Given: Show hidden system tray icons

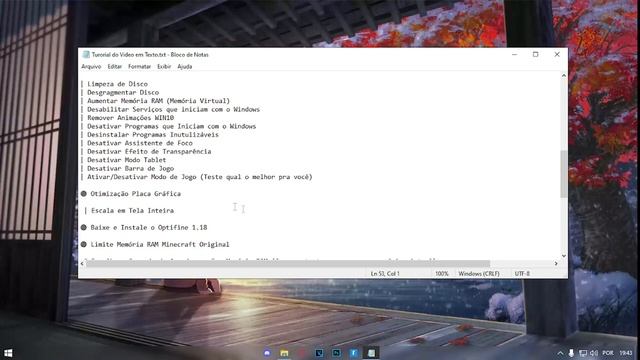Looking at the screenshot, I should (560, 353).
